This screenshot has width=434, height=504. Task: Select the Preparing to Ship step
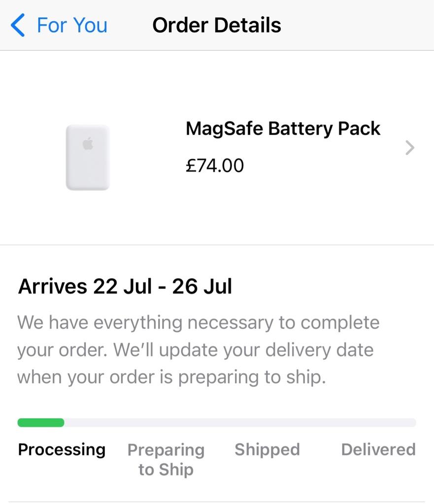pyautogui.click(x=166, y=459)
